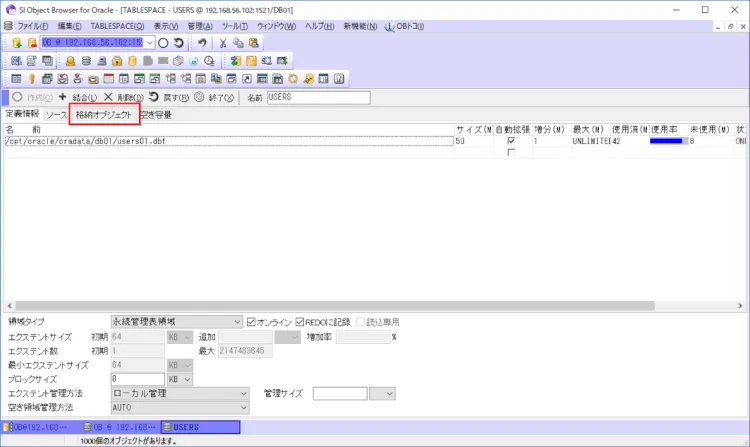Click the 名前 field containing USERS
Viewport: 750px width, 447px height.
(319, 98)
